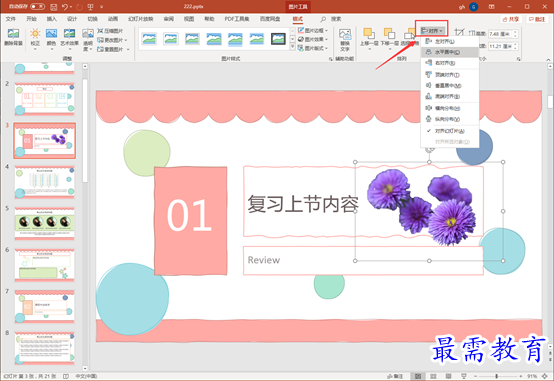
Task: Open the user account avatar
Action: (x=473, y=7)
